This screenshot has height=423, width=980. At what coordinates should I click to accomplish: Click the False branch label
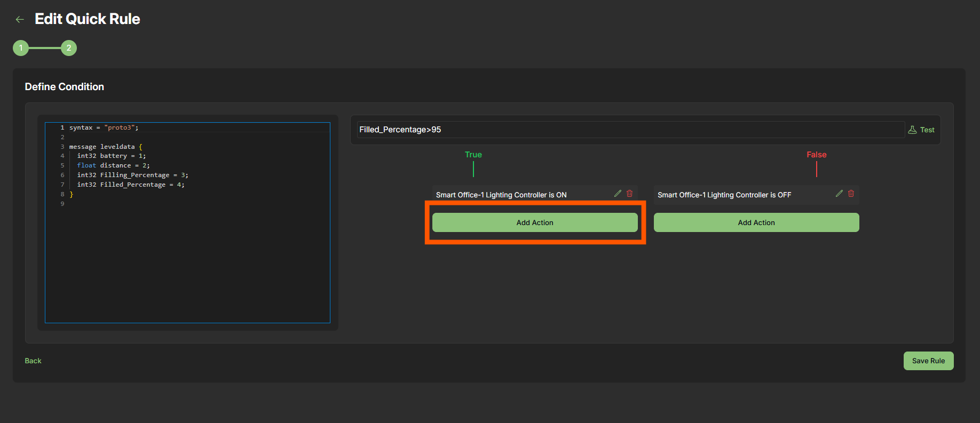pyautogui.click(x=817, y=155)
